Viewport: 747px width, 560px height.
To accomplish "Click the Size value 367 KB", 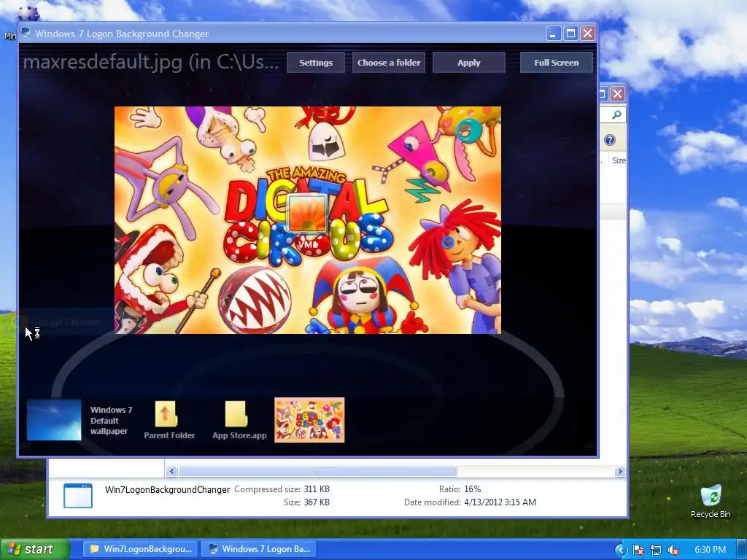I will (317, 502).
